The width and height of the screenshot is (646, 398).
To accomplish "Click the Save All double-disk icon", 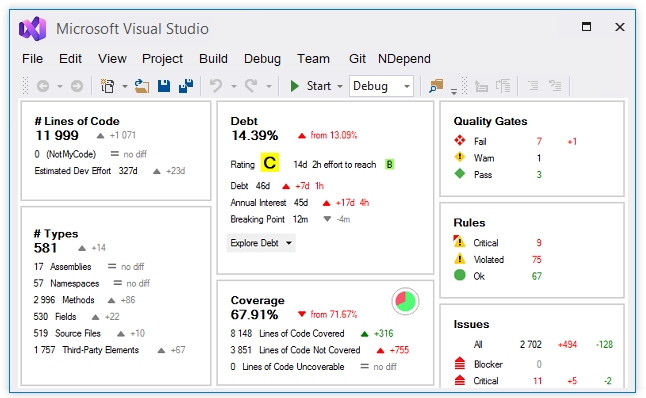I will click(186, 86).
